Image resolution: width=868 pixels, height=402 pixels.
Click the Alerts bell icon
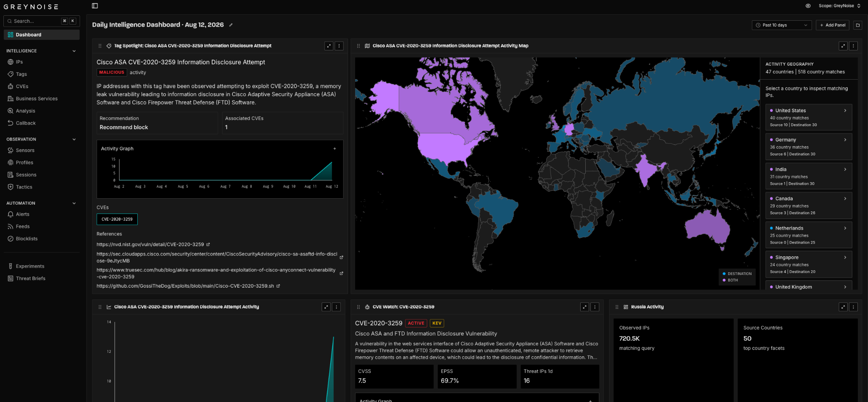coord(11,214)
